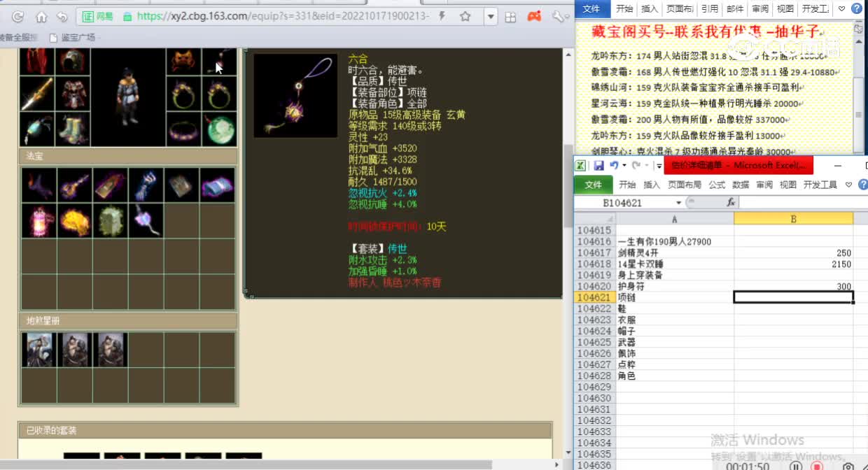Screen dimensions: 868x470
Task: Select Excel cell containing 护身符
Action: click(674, 286)
